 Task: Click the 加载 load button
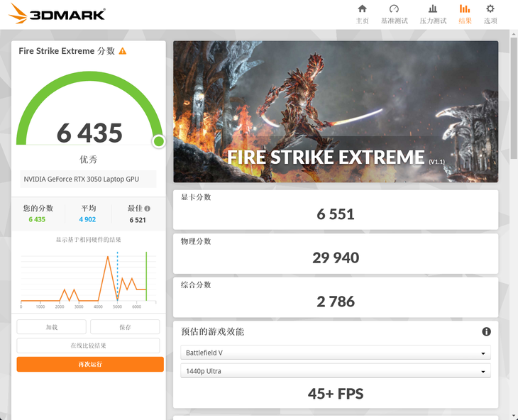[x=52, y=327]
